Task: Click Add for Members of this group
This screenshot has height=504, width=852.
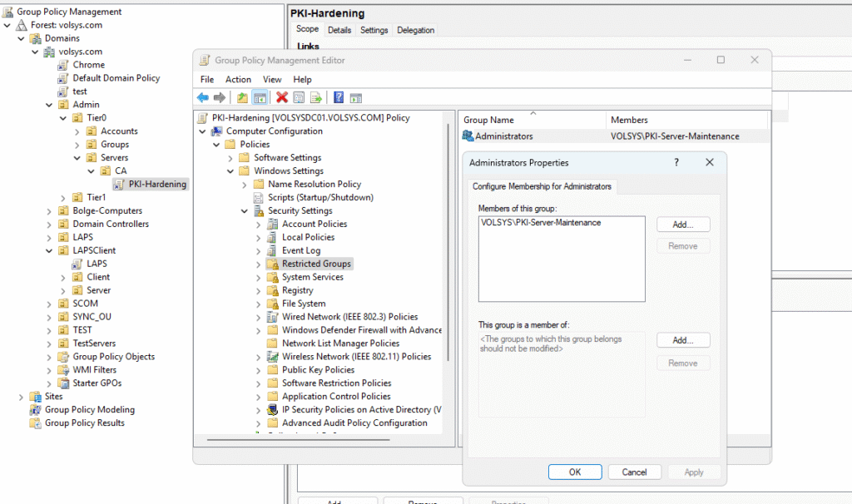Action: 682,225
